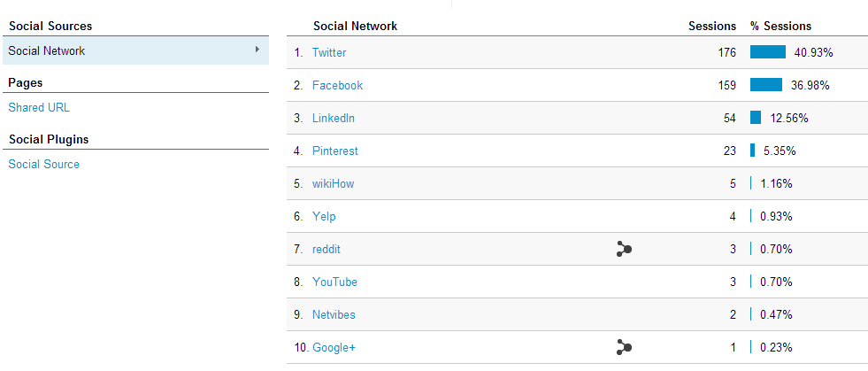Click the reddit network link

coord(326,249)
